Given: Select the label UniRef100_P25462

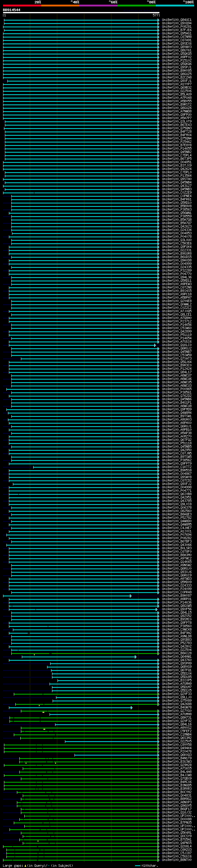Looking at the screenshot, I should pos(177,142).
